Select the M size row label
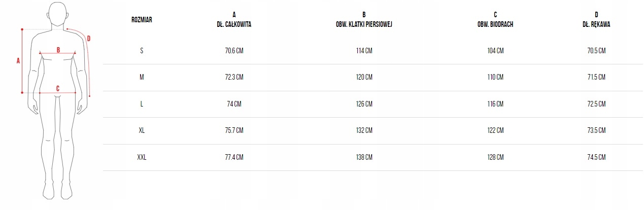The image size is (644, 210). pyautogui.click(x=142, y=77)
